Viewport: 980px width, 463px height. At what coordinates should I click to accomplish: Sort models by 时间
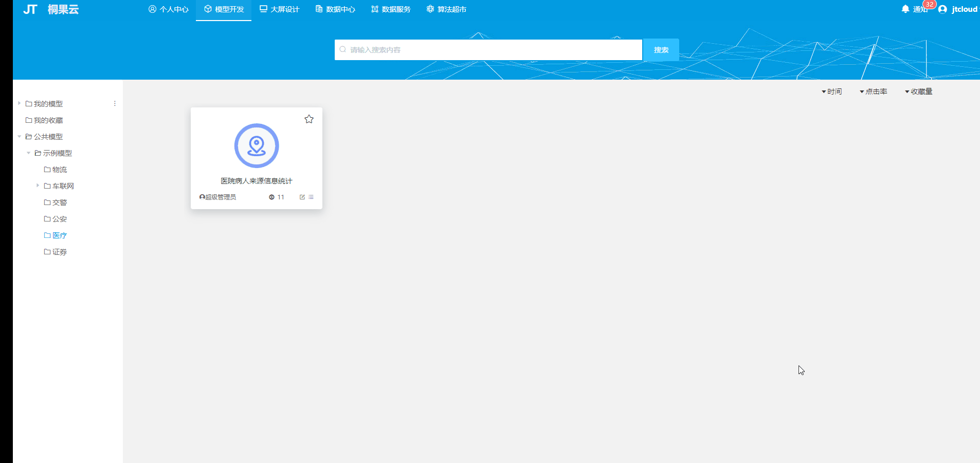point(832,91)
